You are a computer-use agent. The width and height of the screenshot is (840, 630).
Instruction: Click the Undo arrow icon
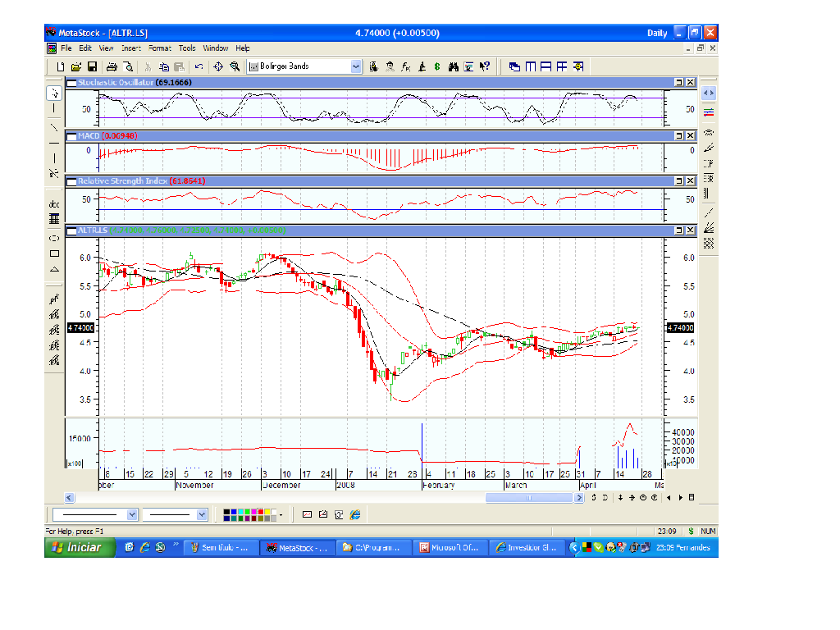(199, 66)
